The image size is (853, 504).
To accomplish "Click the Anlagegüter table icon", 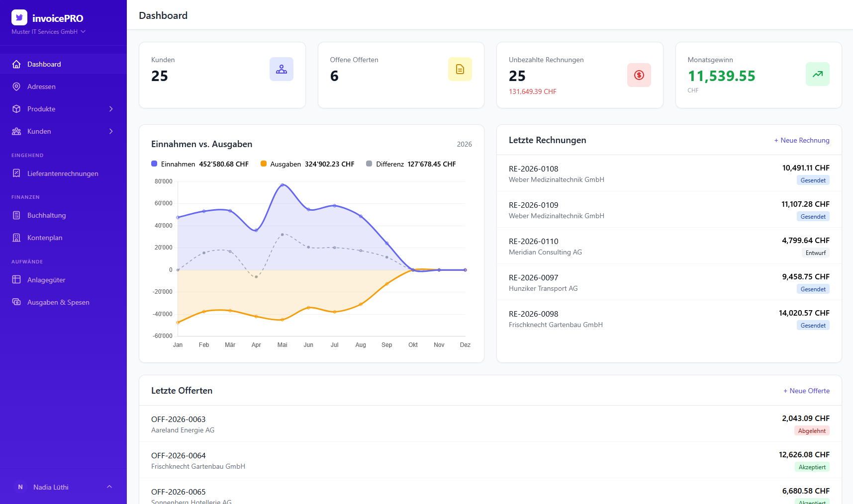I will pos(16,280).
